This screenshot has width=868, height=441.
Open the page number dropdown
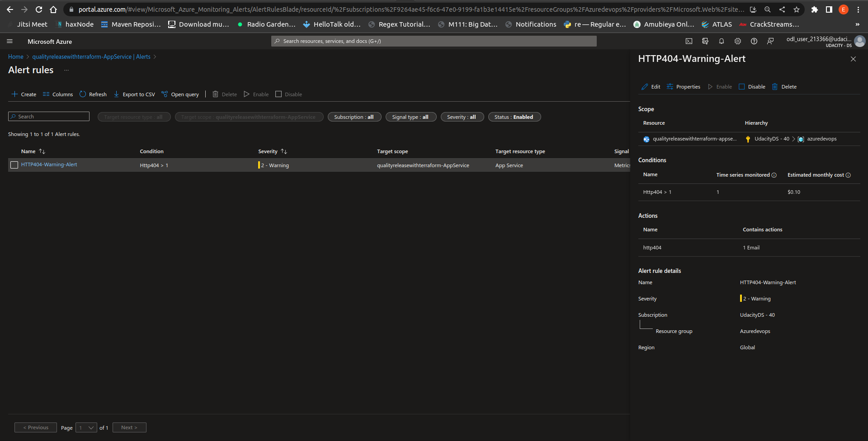[86, 427]
